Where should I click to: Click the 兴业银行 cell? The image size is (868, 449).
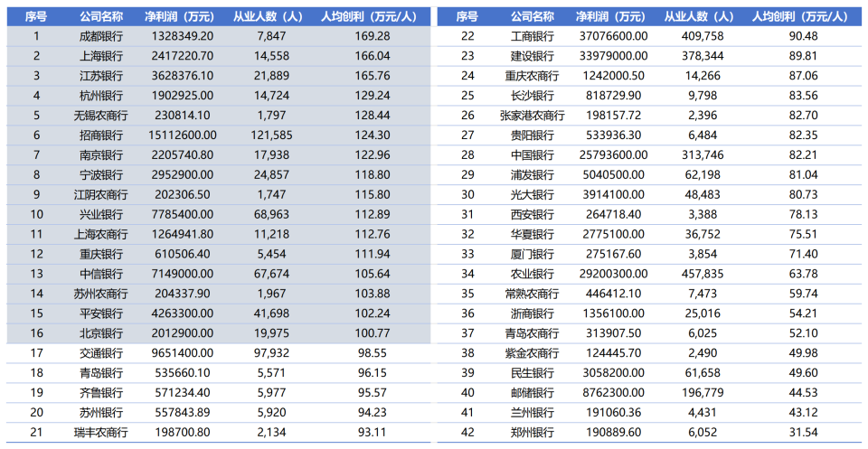pos(100,214)
